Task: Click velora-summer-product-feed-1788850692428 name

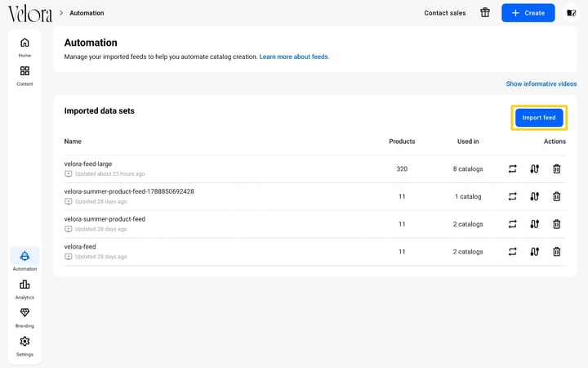Action: pyautogui.click(x=129, y=191)
